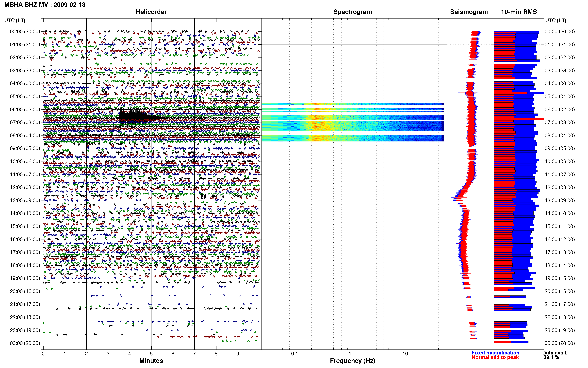
Task: Click the longest RMS bar near 05:00
Action: (x=519, y=93)
